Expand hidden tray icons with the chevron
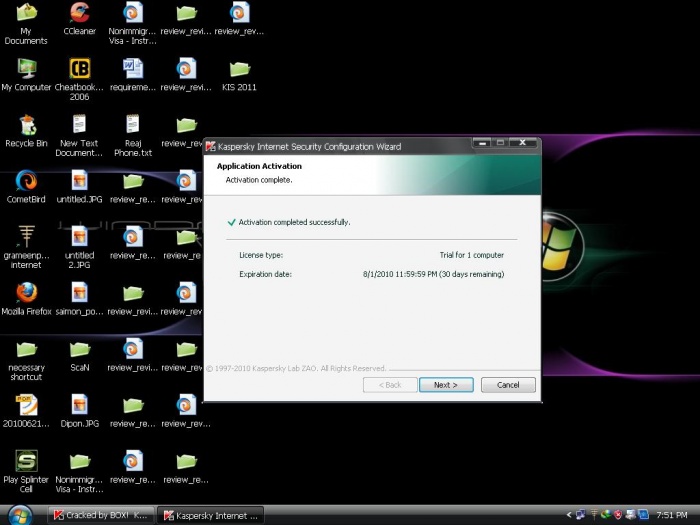This screenshot has height=525, width=700. click(x=569, y=515)
